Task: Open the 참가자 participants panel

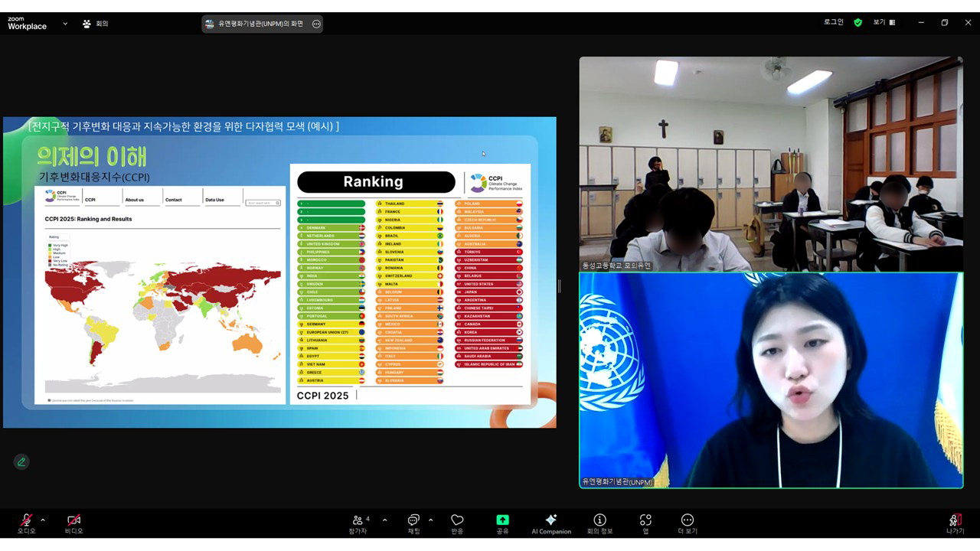Action: 358,521
